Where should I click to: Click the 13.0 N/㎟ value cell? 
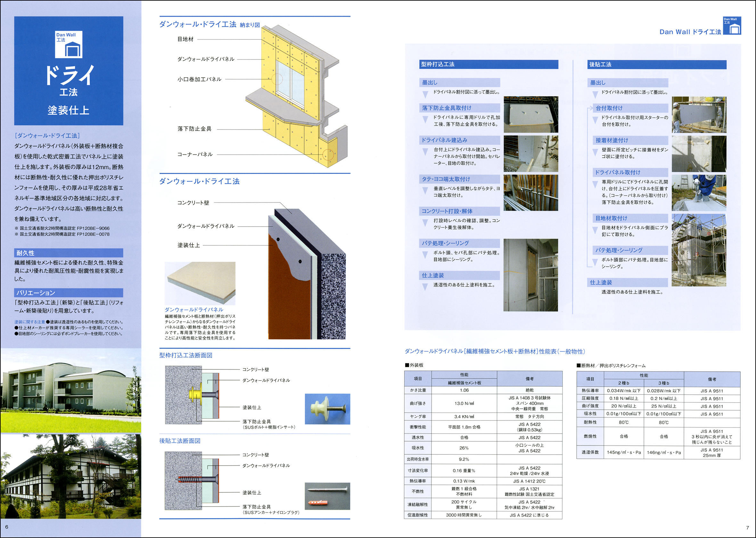coord(464,403)
